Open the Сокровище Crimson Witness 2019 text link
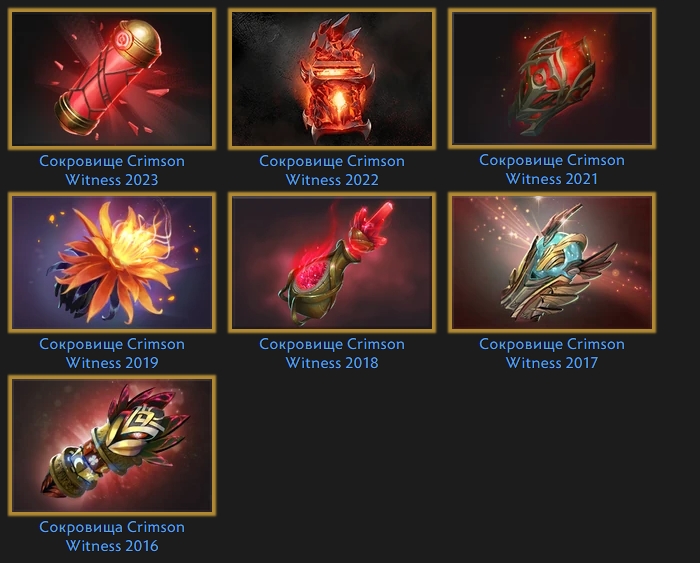This screenshot has width=700, height=563. (112, 353)
